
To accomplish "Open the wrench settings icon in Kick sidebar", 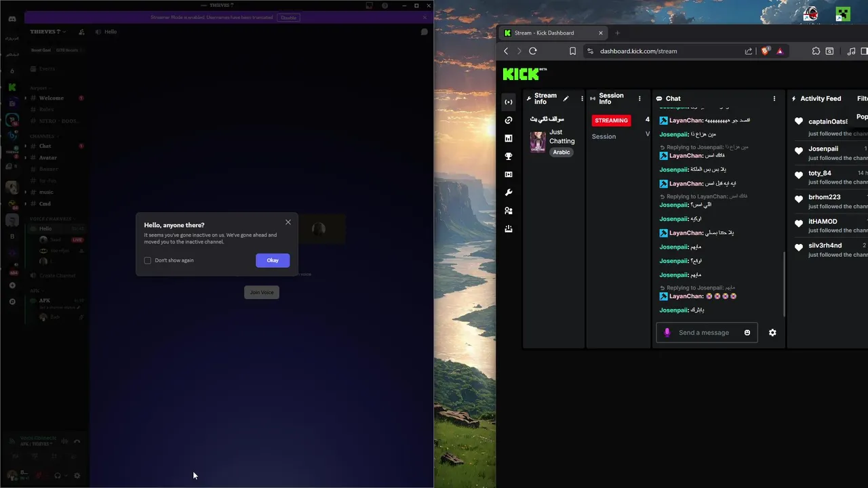I will (x=509, y=193).
